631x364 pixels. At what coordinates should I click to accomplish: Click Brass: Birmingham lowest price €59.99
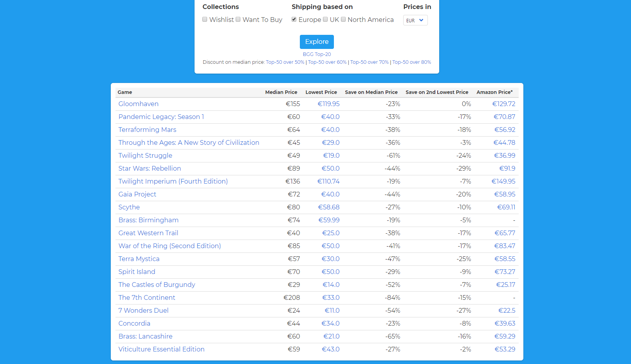[x=329, y=220]
